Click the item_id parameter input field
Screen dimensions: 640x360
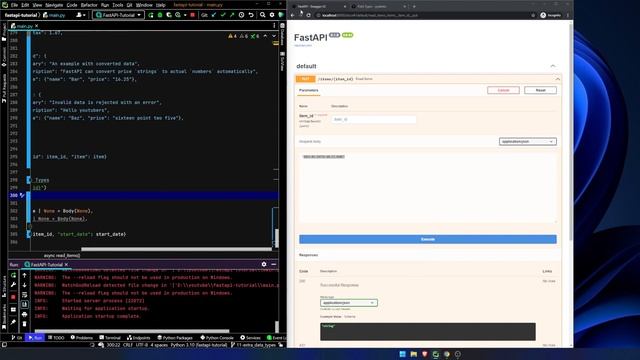373,120
